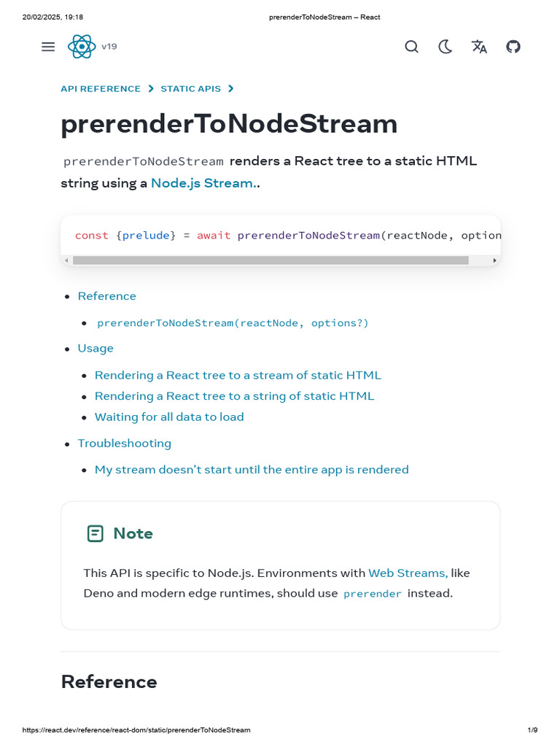
Task: Click chevron after Static APIs breadcrumb
Action: pyautogui.click(x=231, y=89)
